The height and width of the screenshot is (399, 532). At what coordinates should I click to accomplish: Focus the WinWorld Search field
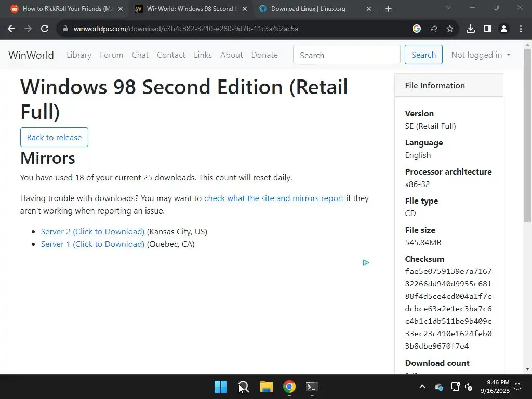coord(347,55)
